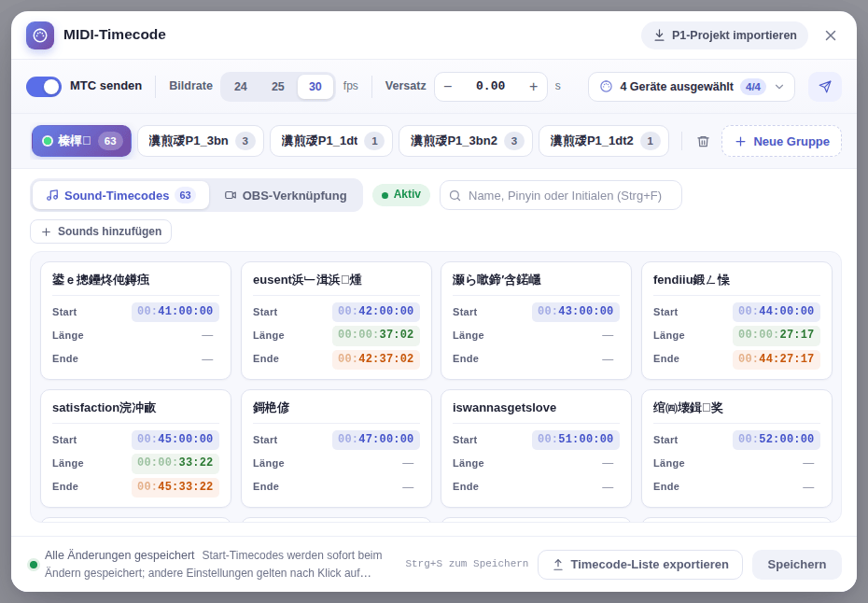Close the MIDI-Timecode dialog
This screenshot has height=603, width=868.
point(831,35)
